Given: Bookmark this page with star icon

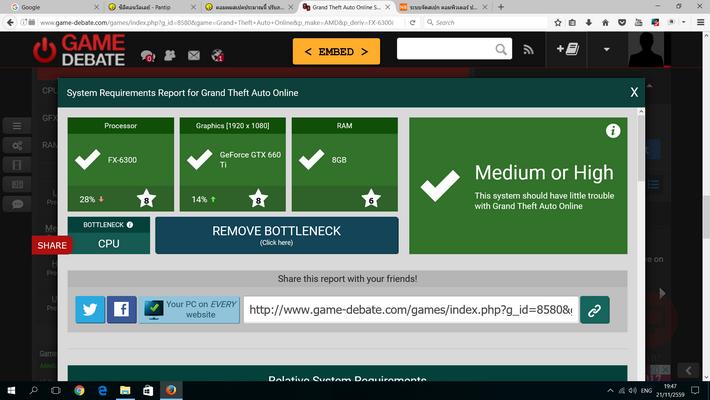Looking at the screenshot, I should [x=558, y=22].
